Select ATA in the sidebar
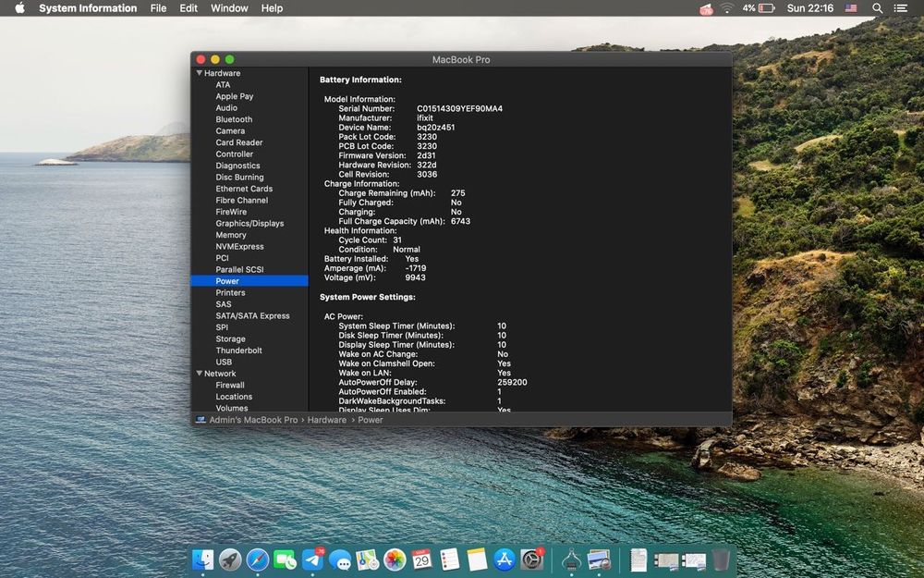The image size is (924, 578). click(x=223, y=85)
